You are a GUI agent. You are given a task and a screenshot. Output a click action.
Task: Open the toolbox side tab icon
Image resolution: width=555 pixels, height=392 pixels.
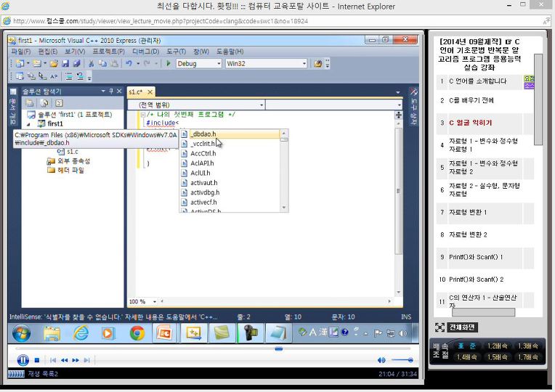[x=413, y=92]
